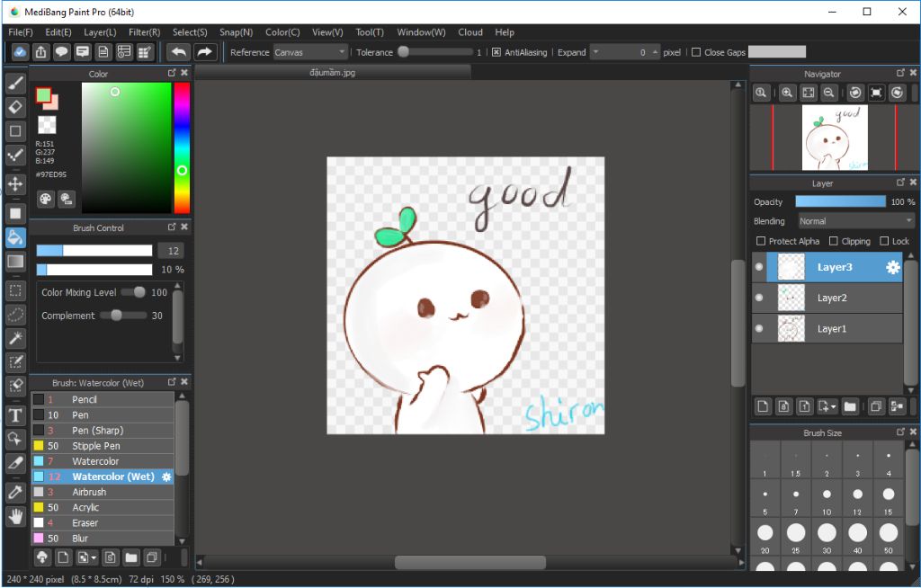Open the Select menu
Image resolution: width=921 pixels, height=588 pixels.
pyautogui.click(x=190, y=32)
